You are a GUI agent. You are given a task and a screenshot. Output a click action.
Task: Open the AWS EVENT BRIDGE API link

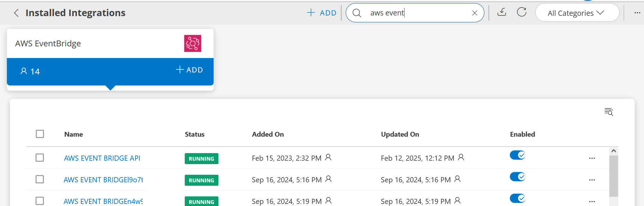[102, 158]
